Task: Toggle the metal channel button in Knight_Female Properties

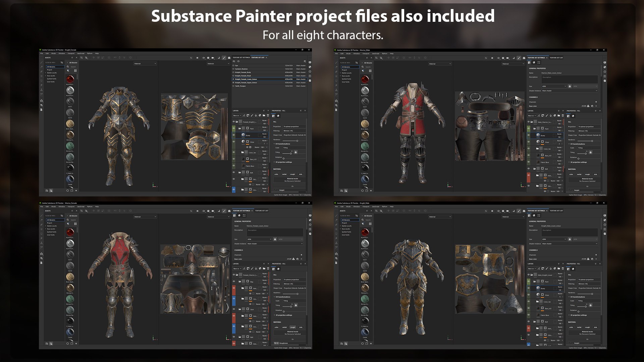Action: coord(284,174)
